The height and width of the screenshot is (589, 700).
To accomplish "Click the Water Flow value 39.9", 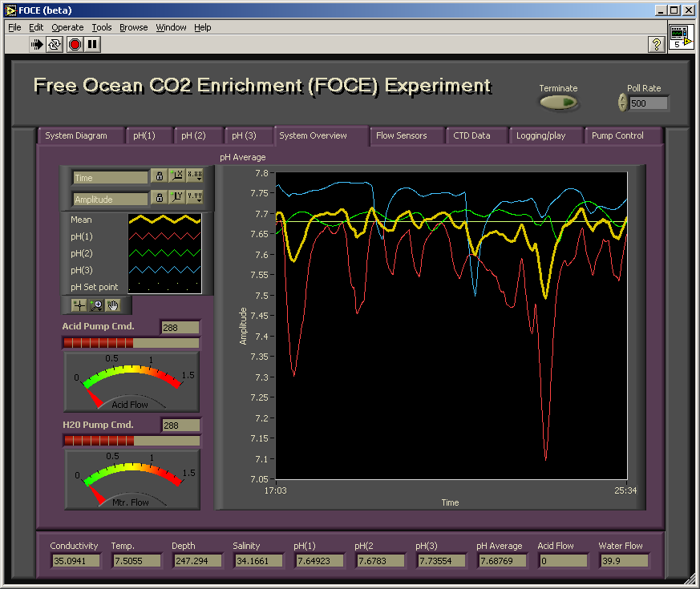I will click(624, 561).
